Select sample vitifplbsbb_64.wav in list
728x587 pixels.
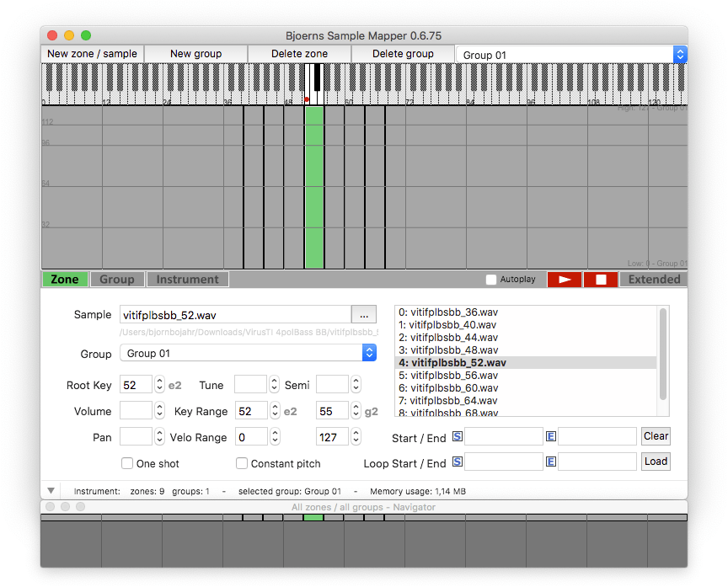pos(526,401)
